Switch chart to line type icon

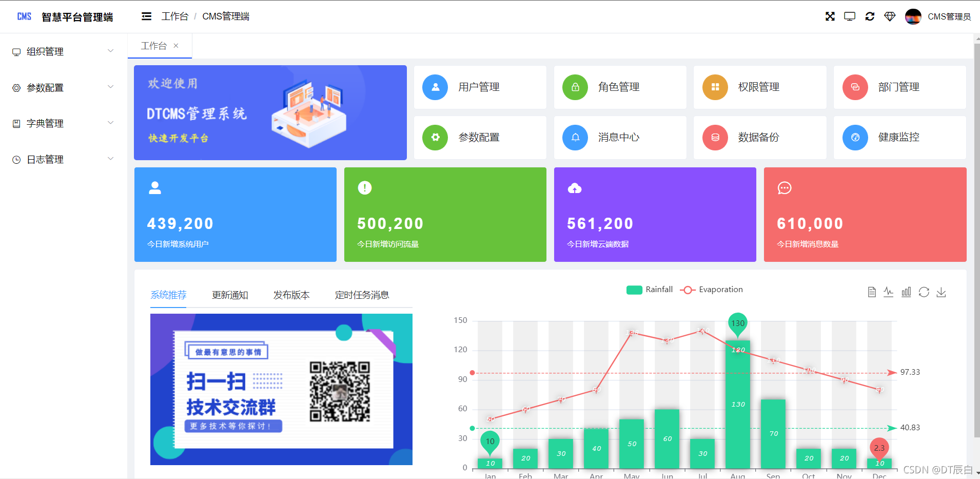pos(889,292)
